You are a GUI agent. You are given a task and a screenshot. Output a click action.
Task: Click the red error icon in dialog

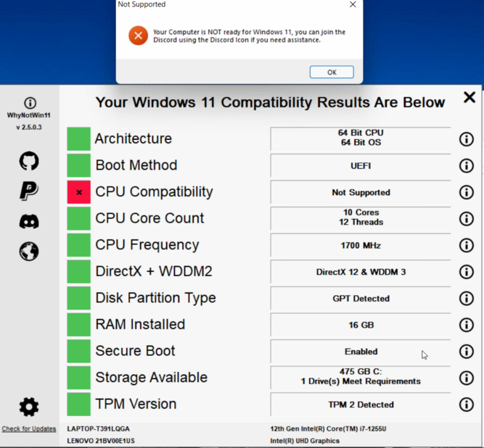pos(138,36)
